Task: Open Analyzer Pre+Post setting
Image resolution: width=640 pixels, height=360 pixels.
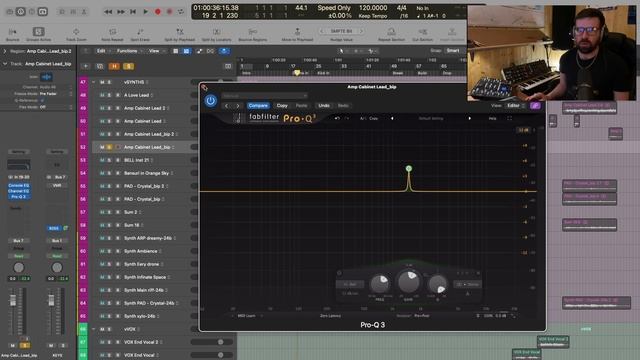Action: 422,316
